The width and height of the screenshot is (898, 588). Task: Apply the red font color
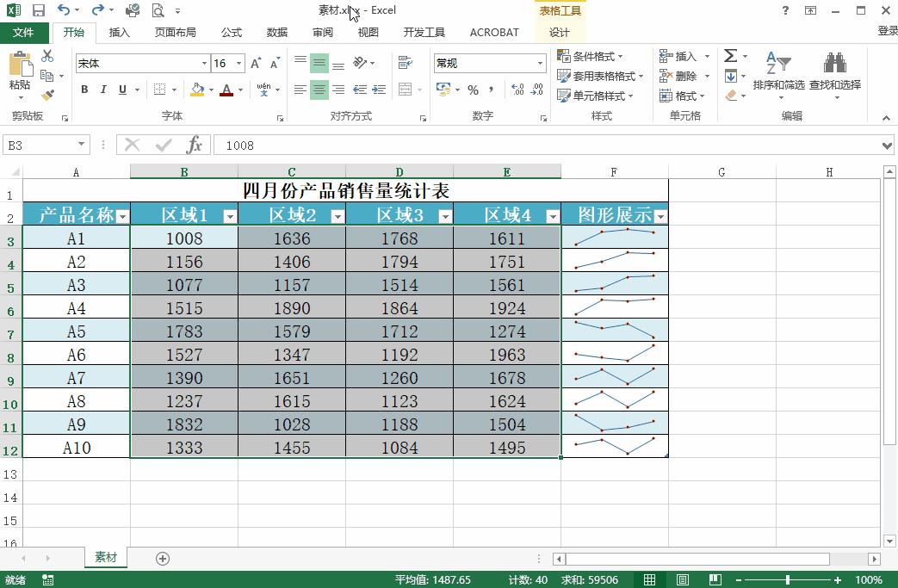(x=226, y=90)
